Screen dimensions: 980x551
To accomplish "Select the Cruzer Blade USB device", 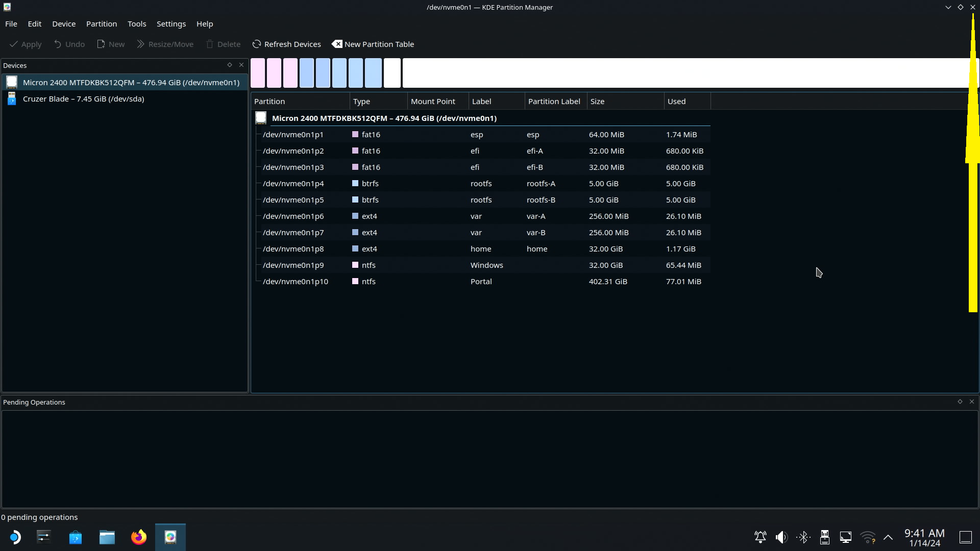I will point(83,99).
